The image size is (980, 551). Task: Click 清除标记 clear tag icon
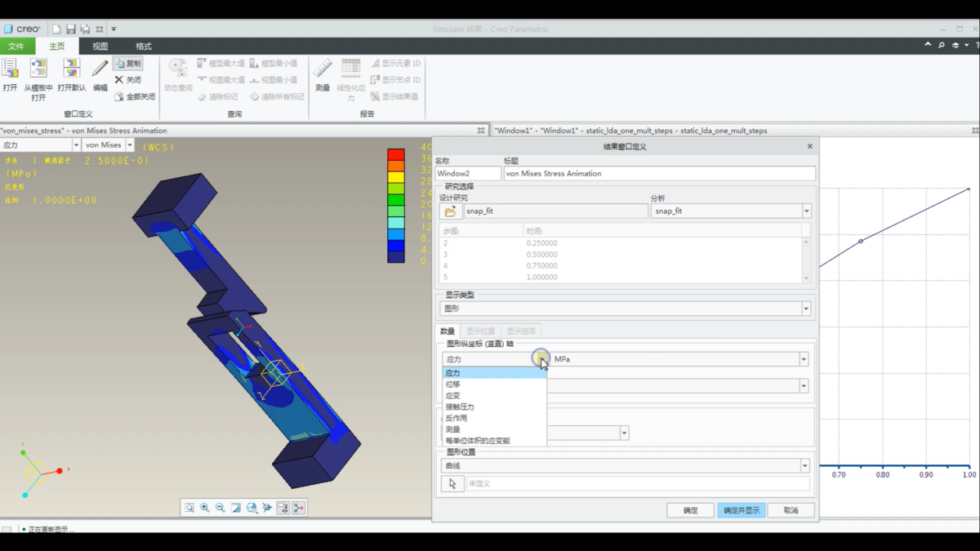pos(203,96)
